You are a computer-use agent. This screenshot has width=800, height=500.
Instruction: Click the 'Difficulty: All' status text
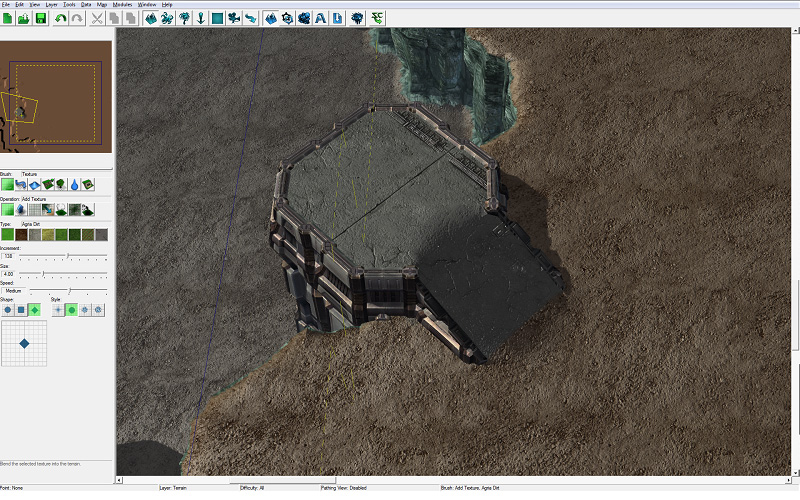point(252,488)
